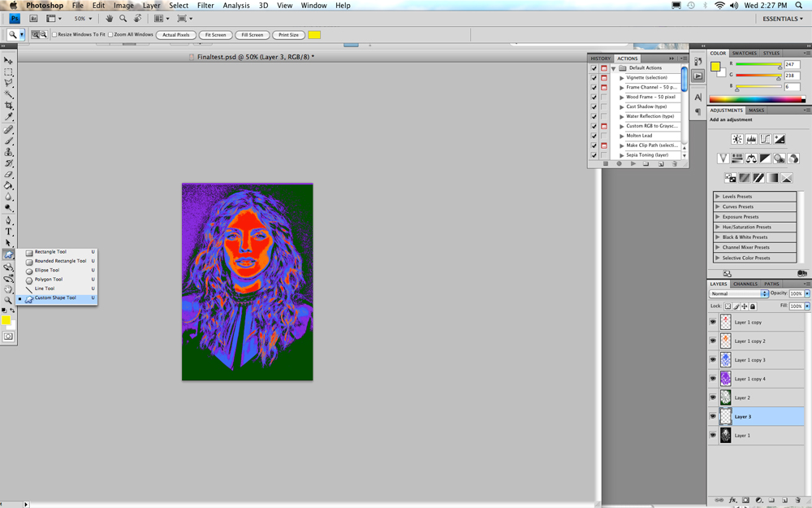Toggle Molten Lead action checkmark
Viewport: 812px width, 508px height.
click(x=594, y=136)
